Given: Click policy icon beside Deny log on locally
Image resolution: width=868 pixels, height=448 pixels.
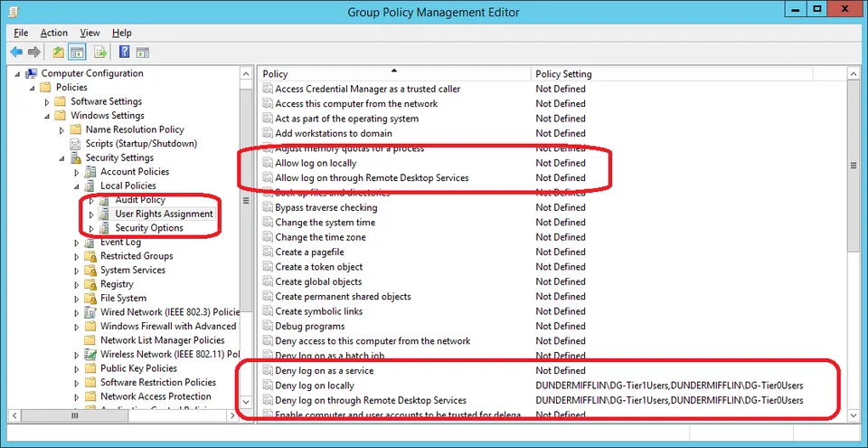Looking at the screenshot, I should 268,386.
